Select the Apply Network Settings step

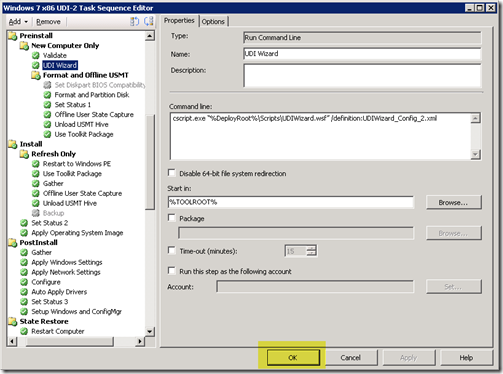(66, 272)
